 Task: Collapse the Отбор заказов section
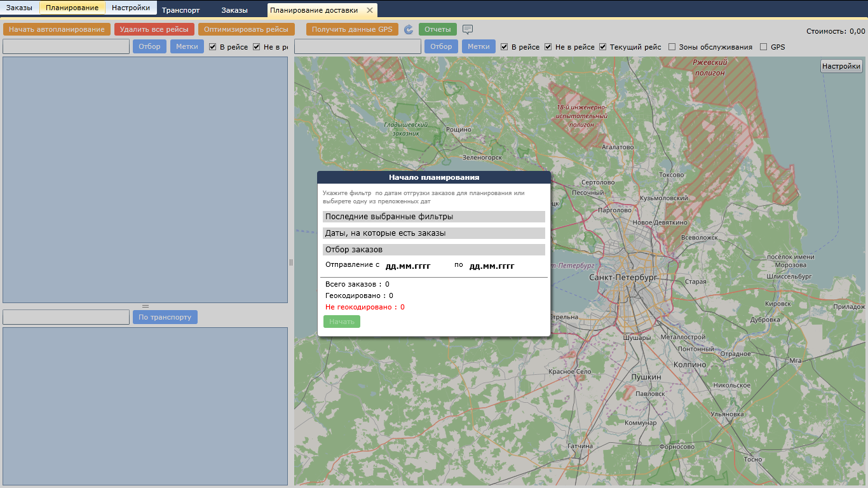coord(434,250)
